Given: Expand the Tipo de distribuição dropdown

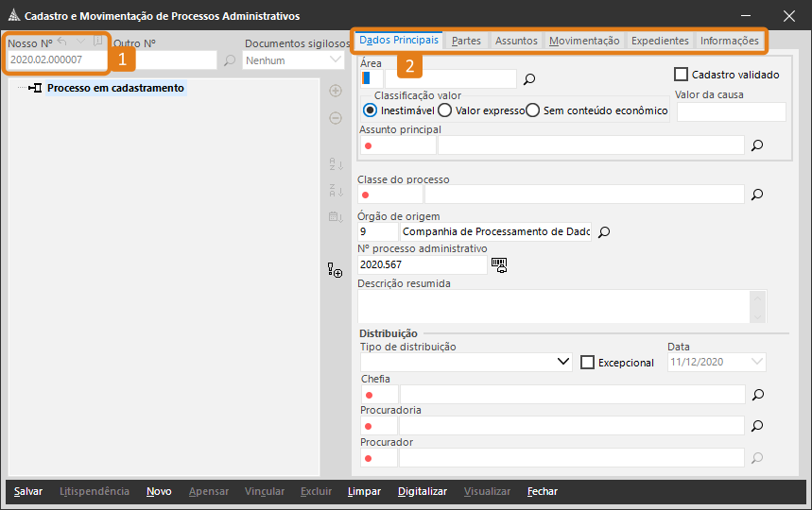Looking at the screenshot, I should click(563, 362).
